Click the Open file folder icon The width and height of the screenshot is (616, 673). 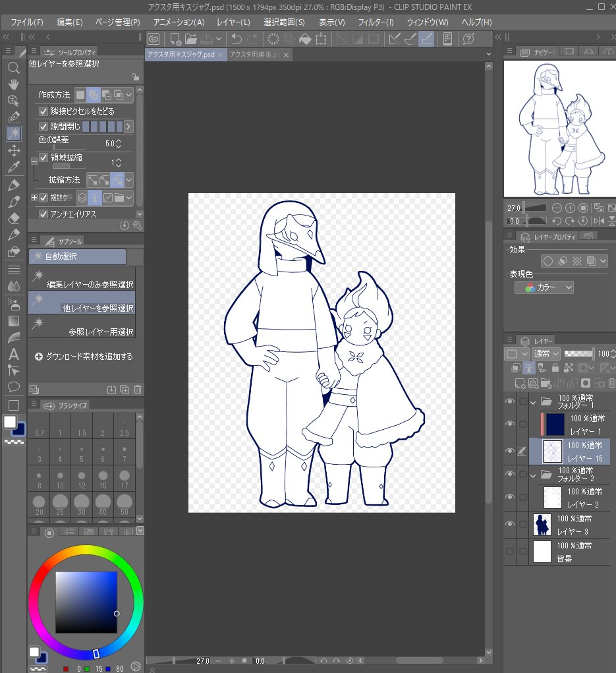pyautogui.click(x=191, y=39)
